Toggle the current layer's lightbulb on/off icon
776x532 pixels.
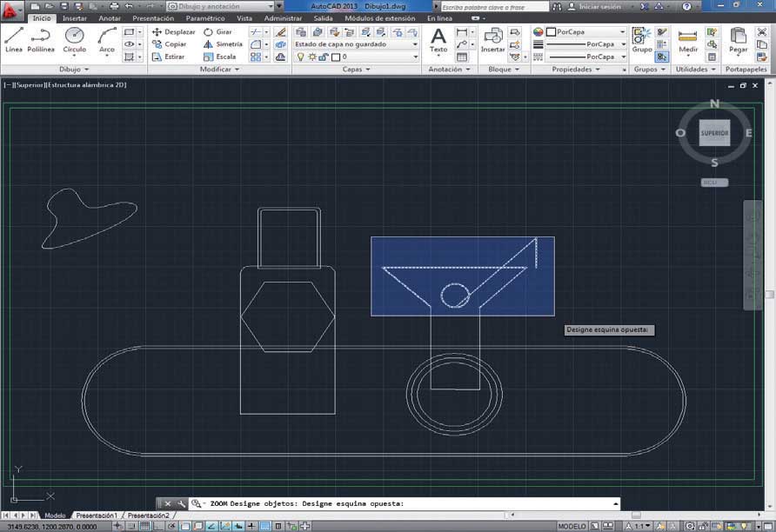pyautogui.click(x=301, y=57)
